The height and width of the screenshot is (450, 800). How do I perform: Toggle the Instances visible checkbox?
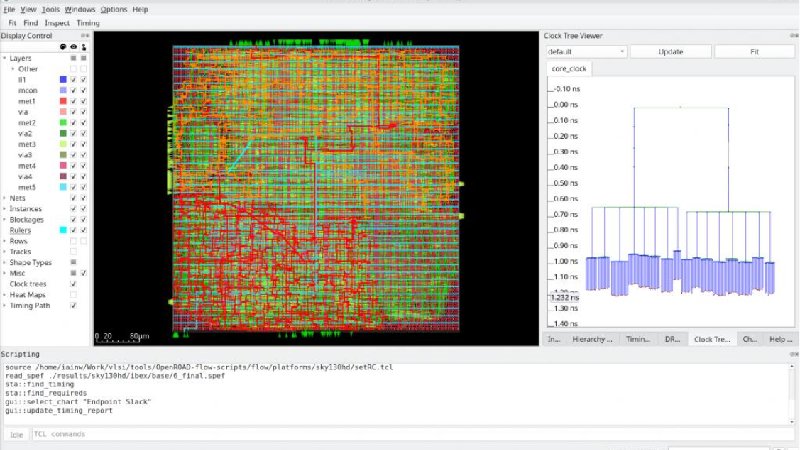(73, 209)
